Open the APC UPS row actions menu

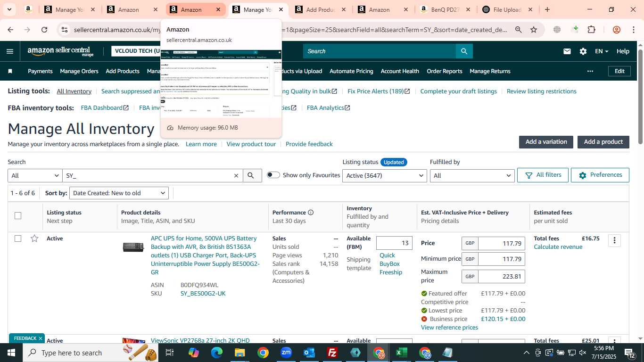click(x=614, y=240)
